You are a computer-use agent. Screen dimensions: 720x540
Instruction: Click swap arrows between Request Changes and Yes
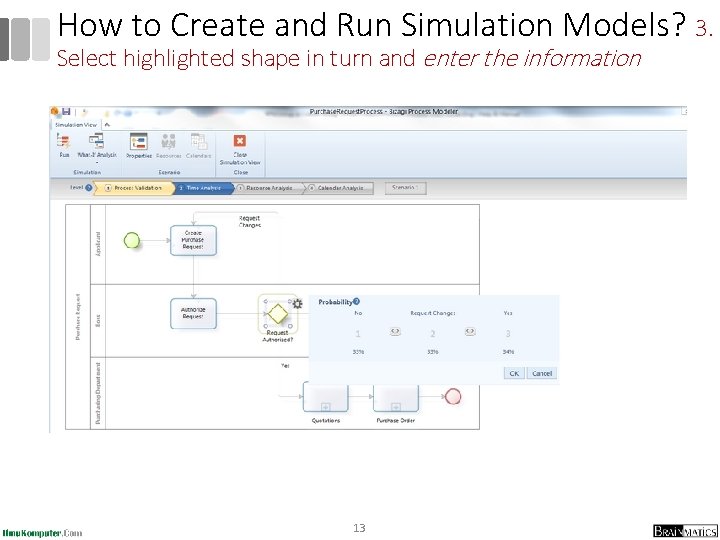pos(470,331)
